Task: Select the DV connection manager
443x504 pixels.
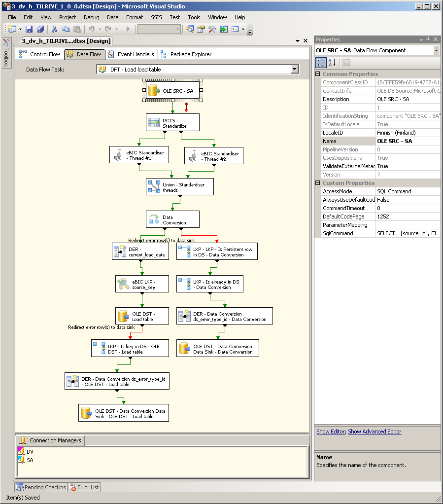Action: [26, 451]
